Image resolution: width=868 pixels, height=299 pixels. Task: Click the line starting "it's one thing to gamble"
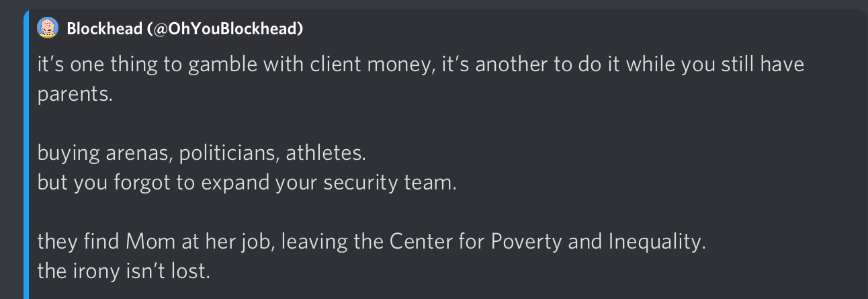pyautogui.click(x=421, y=65)
